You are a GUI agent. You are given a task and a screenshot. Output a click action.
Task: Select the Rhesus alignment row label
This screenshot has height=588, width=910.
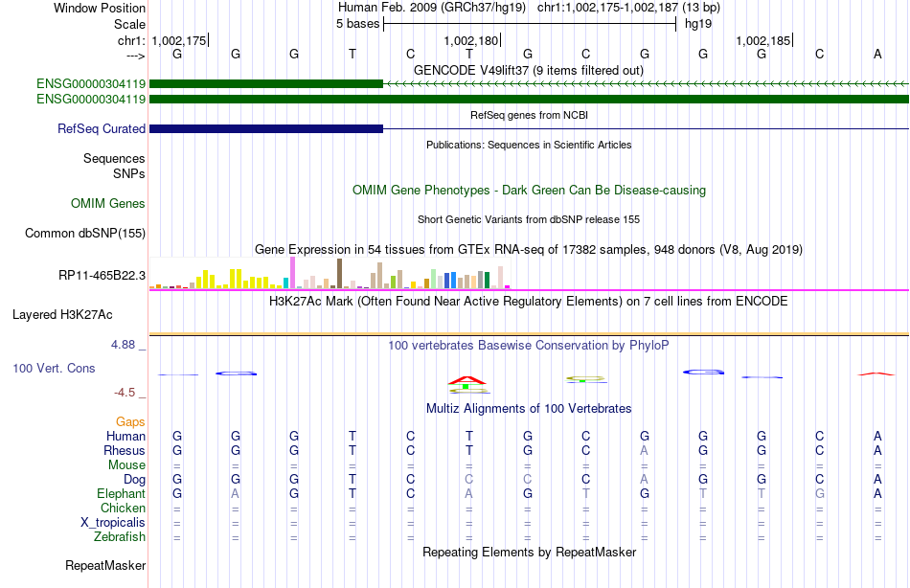pyautogui.click(x=125, y=450)
